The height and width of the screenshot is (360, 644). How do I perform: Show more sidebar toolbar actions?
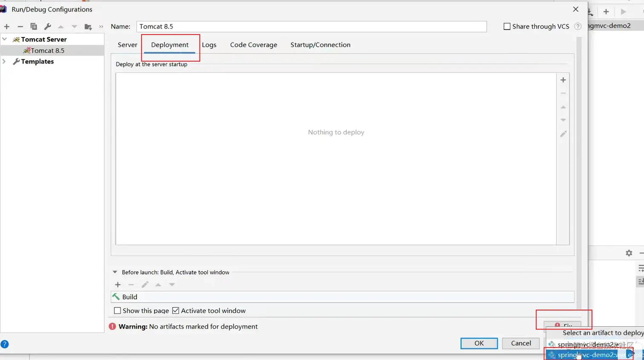click(x=101, y=26)
